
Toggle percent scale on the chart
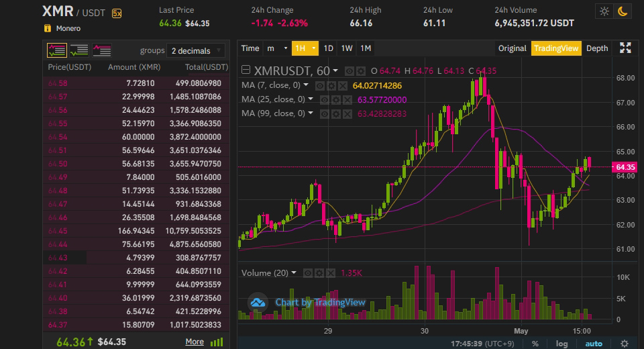pyautogui.click(x=535, y=344)
